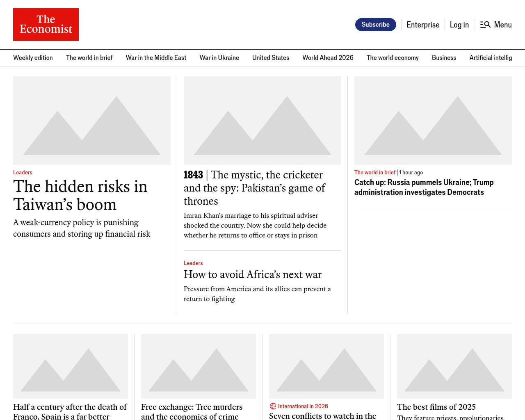Open the Business section
The image size is (525, 420).
pyautogui.click(x=444, y=58)
